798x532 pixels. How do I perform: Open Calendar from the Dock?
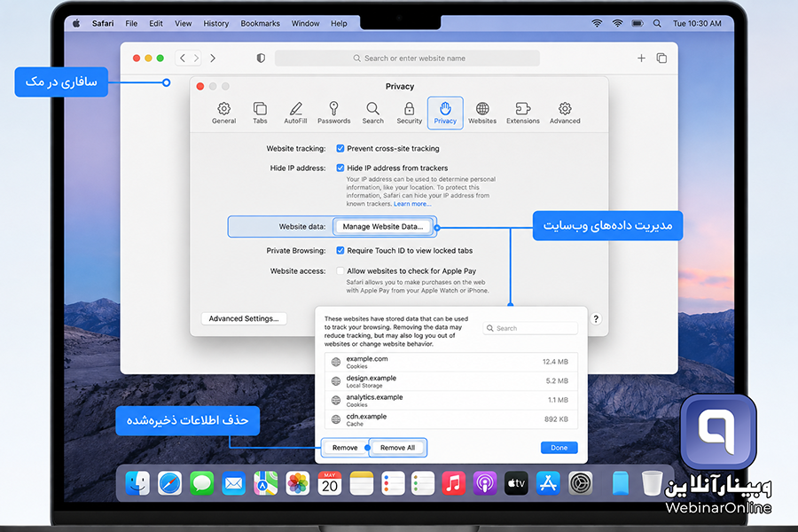coord(330,483)
